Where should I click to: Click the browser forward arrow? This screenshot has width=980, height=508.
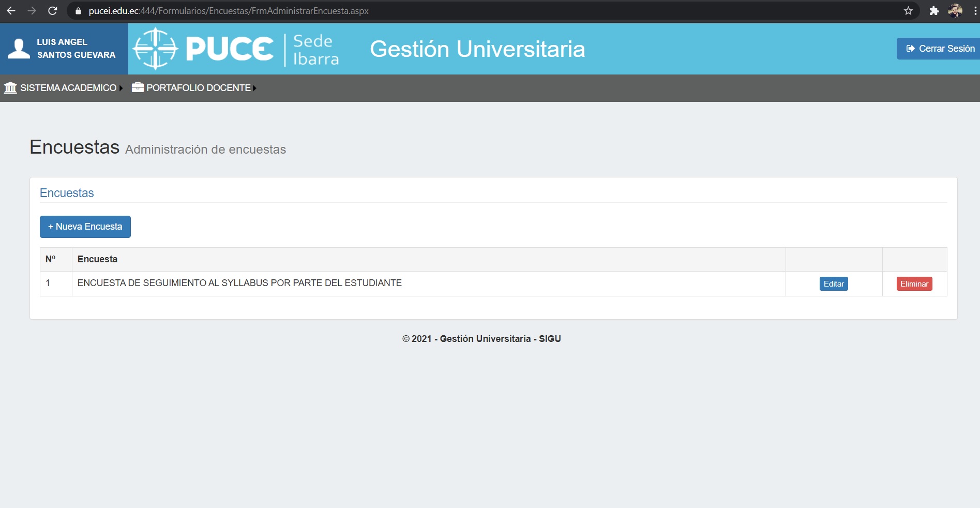click(x=32, y=11)
